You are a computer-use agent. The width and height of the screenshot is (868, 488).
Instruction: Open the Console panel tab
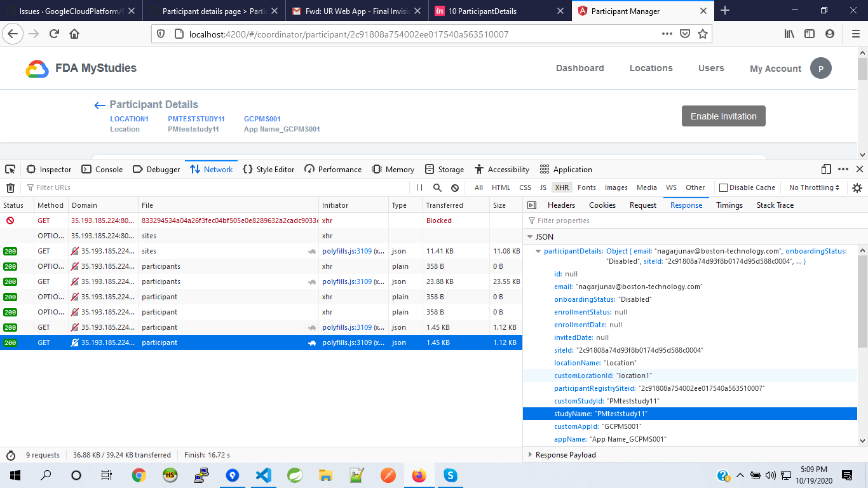(x=102, y=169)
